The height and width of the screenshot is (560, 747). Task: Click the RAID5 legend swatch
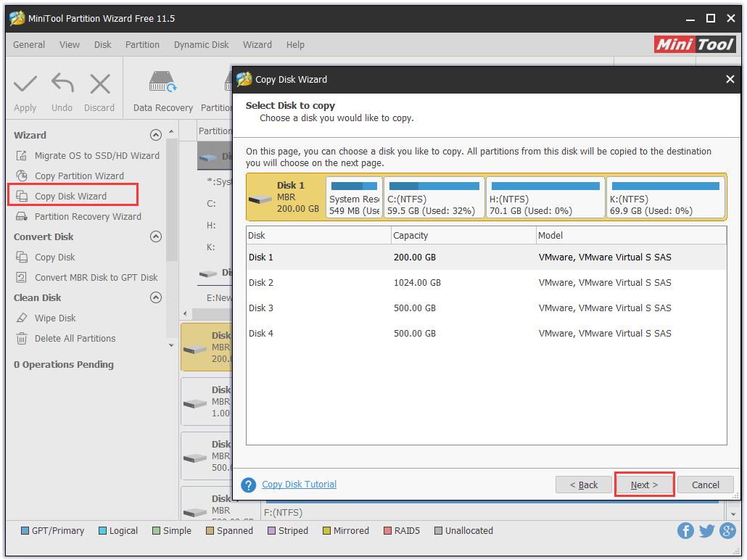pos(388,532)
